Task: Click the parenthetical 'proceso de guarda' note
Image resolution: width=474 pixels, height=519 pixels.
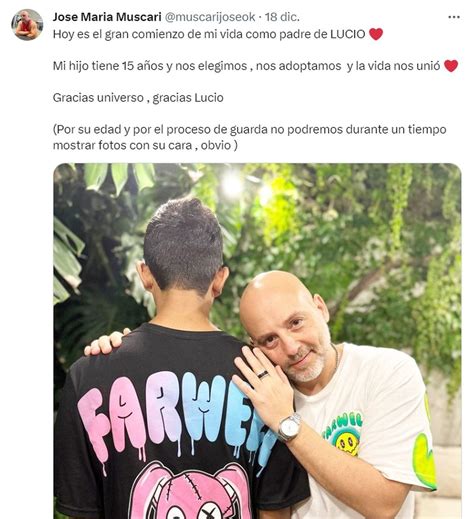Action: (249, 137)
